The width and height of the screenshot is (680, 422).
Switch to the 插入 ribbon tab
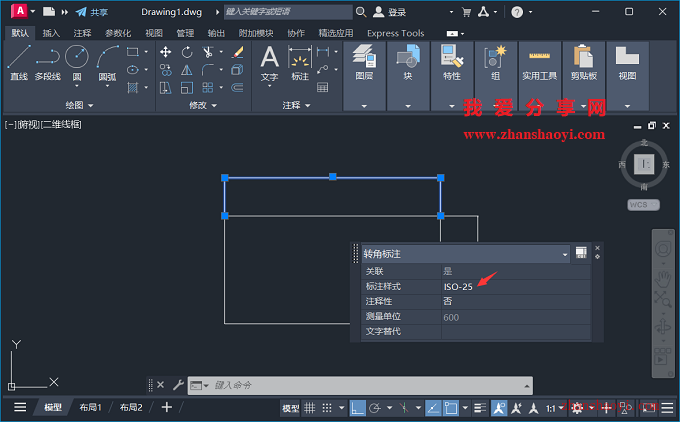(x=51, y=33)
